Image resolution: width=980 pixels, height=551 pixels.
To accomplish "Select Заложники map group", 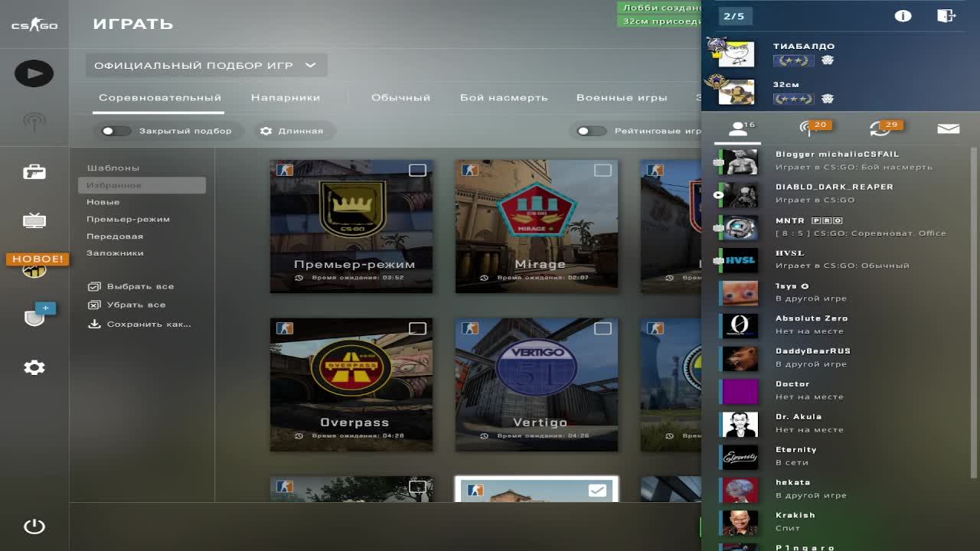I will [x=115, y=253].
